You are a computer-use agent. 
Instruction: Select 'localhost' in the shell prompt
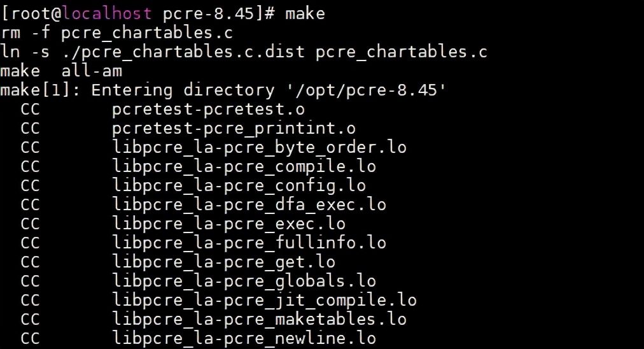pos(107,13)
